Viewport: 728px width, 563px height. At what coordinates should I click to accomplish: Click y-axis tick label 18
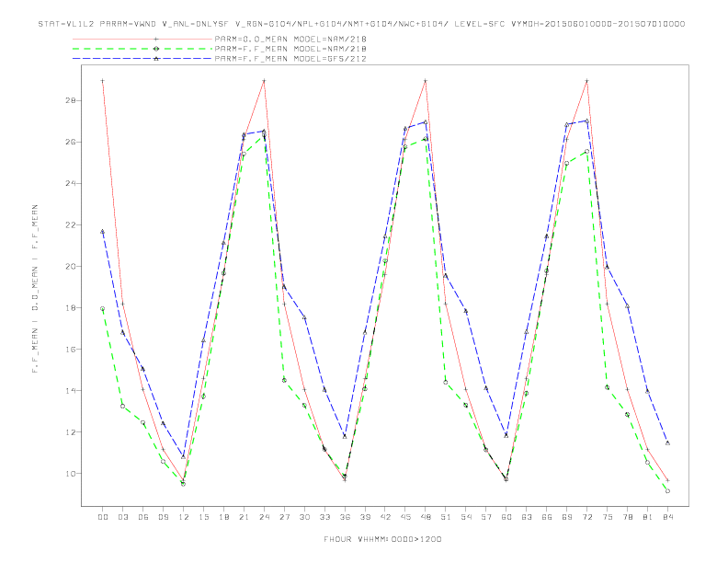point(69,307)
